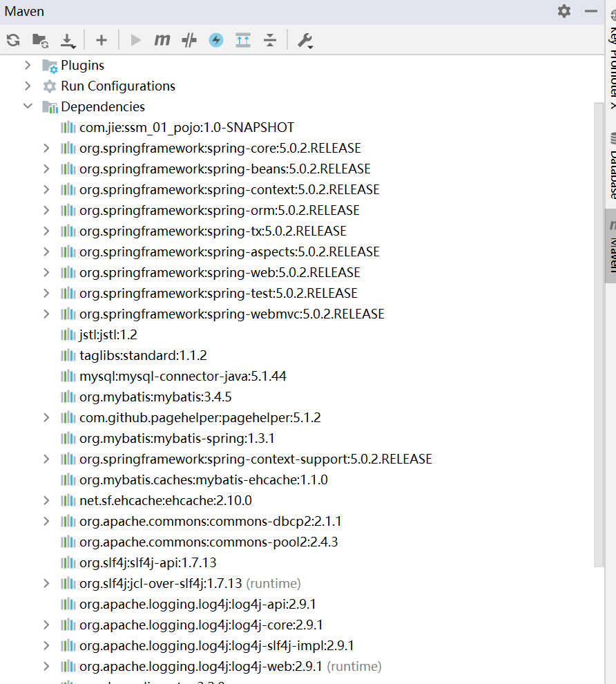Expand spring-tx dependency

coord(47,231)
